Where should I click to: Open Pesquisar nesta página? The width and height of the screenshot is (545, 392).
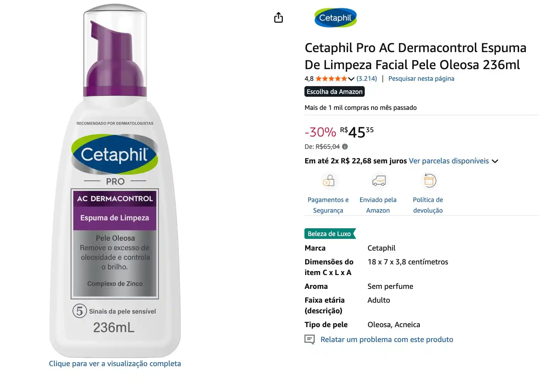click(x=421, y=78)
